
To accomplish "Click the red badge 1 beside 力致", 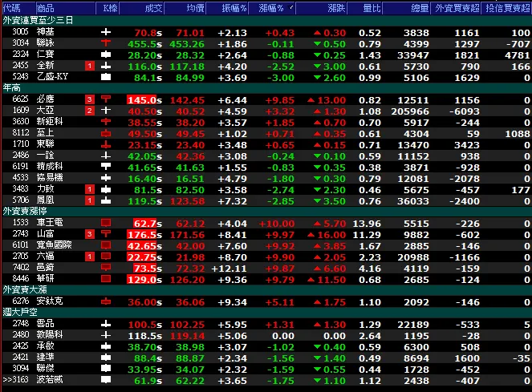I will tap(90, 189).
